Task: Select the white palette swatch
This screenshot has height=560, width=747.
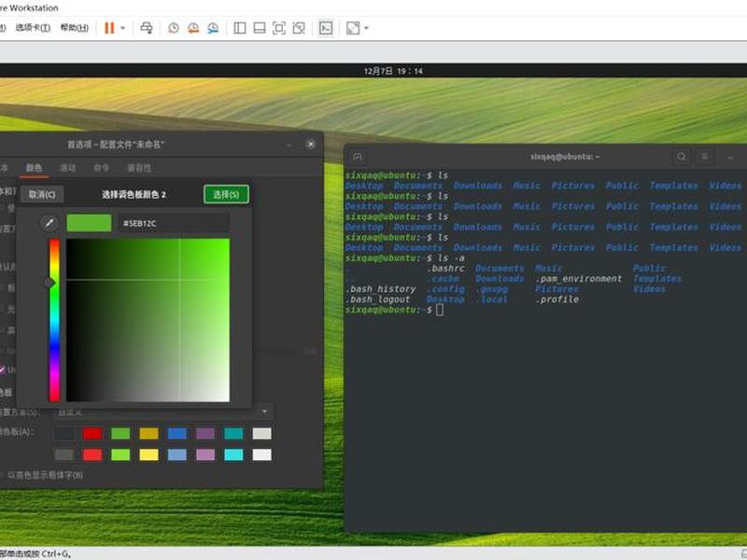Action: [262, 455]
